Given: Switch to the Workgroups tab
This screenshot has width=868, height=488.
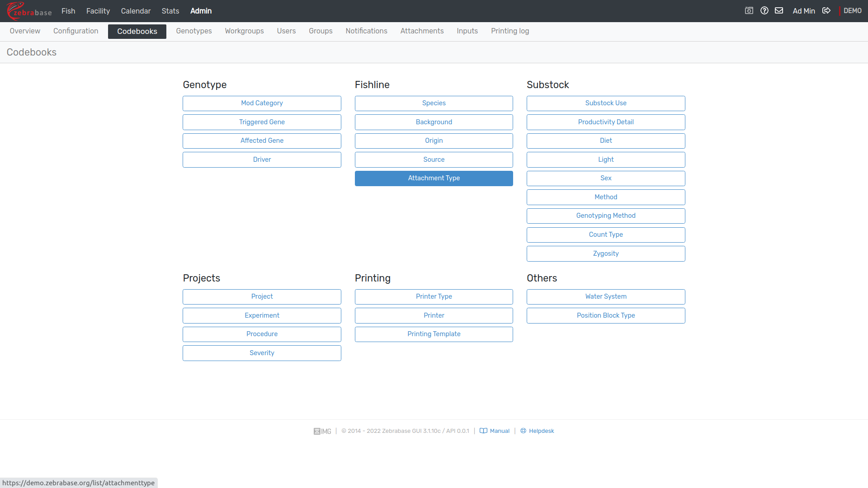Looking at the screenshot, I should click(x=244, y=31).
